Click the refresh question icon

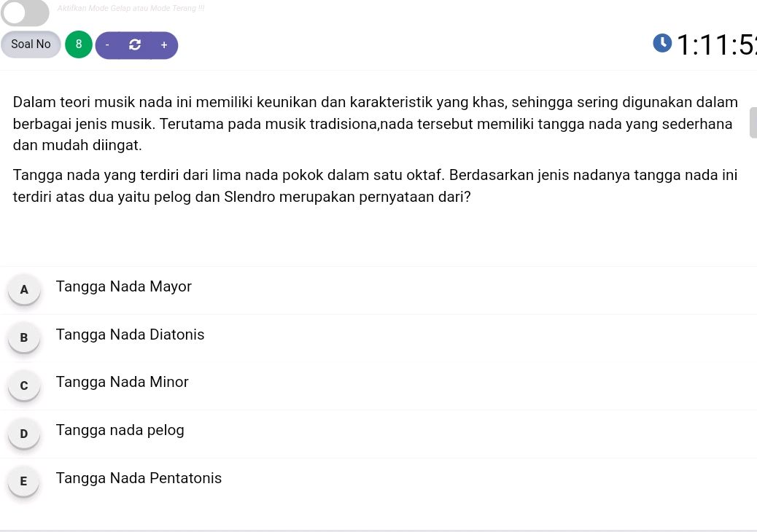tap(135, 44)
